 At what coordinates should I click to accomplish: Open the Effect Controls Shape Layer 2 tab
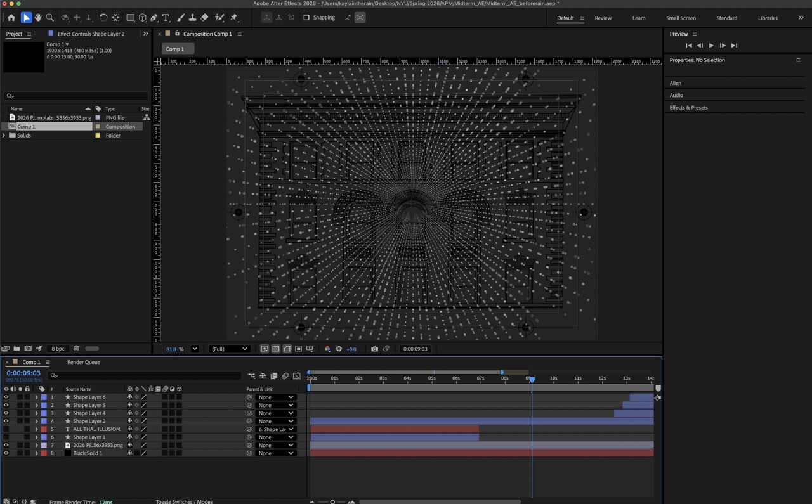91,34
